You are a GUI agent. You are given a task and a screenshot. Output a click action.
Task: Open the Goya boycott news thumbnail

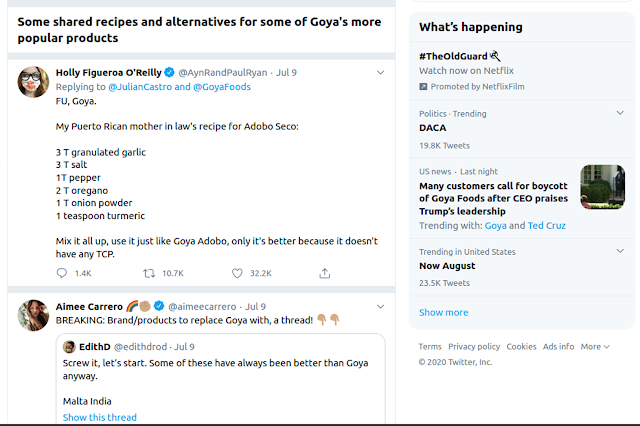click(602, 187)
